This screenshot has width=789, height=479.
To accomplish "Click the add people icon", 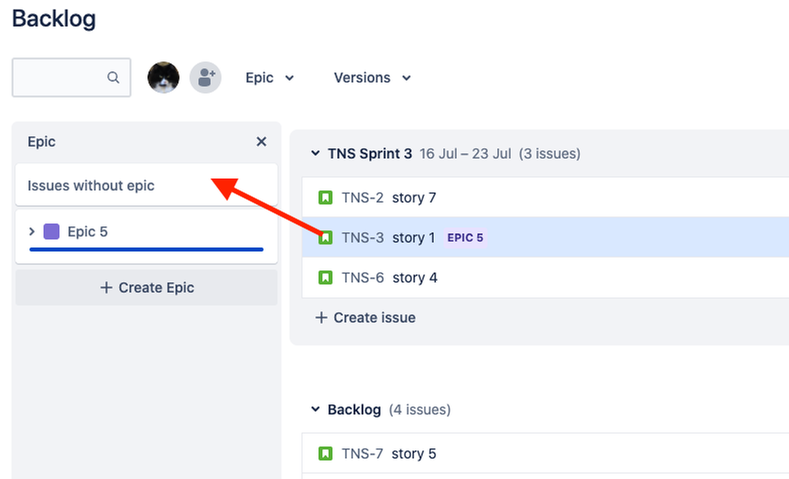I will 205,77.
